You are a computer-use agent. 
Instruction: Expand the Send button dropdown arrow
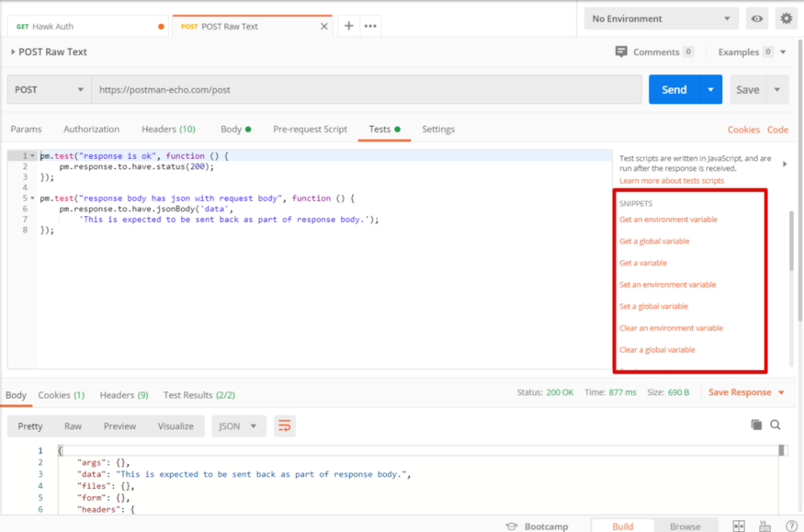710,90
